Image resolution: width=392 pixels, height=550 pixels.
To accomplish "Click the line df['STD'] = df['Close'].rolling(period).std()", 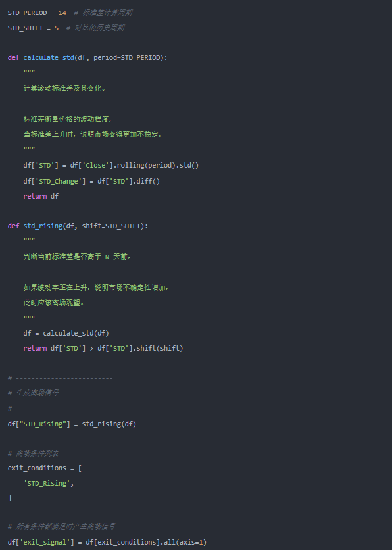I will tap(110, 166).
